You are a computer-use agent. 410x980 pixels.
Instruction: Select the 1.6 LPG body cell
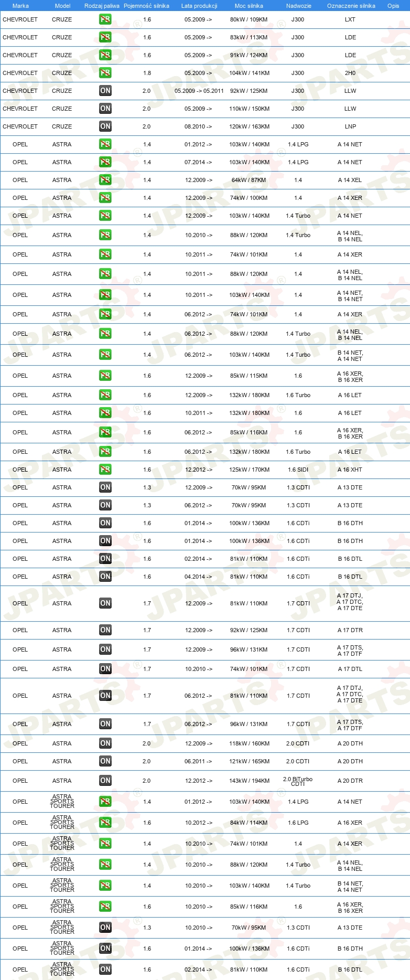pyautogui.click(x=298, y=823)
